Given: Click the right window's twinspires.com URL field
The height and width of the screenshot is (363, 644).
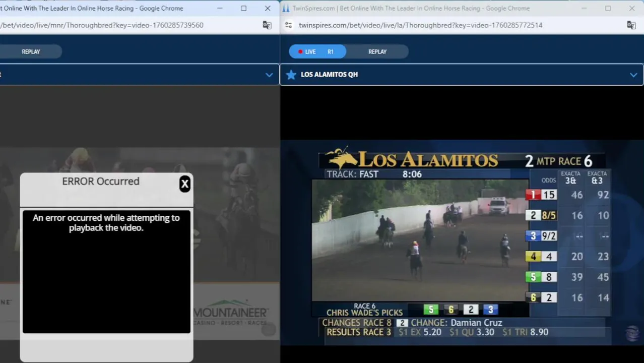Looking at the screenshot, I should 421,25.
